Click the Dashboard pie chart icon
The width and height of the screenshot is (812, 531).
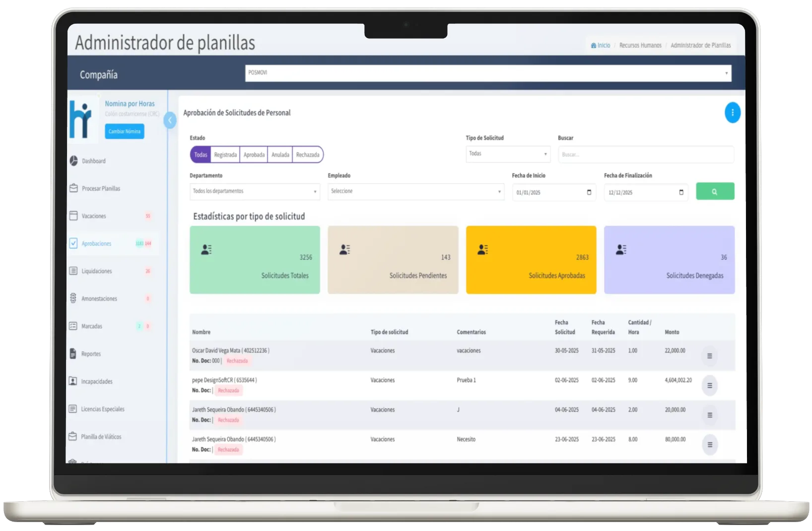(73, 161)
